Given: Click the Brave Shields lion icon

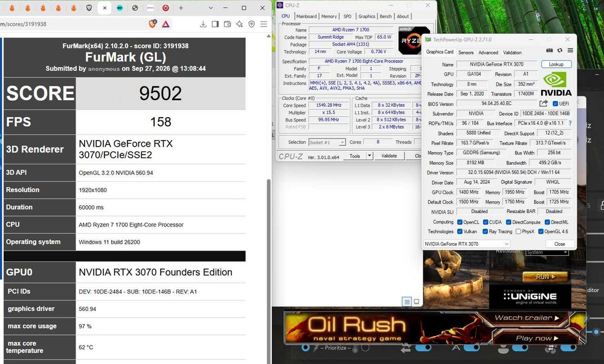Looking at the screenshot, I should point(153,24).
